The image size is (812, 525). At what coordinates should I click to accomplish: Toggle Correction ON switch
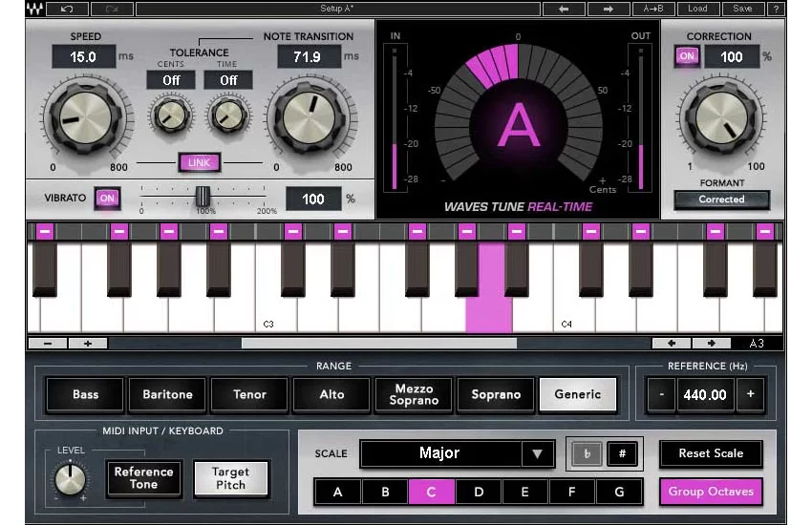pos(687,56)
